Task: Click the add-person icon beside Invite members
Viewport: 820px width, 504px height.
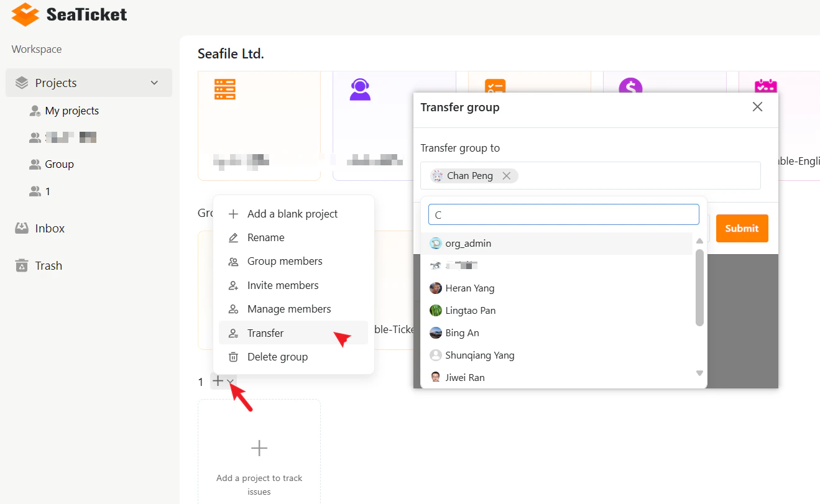Action: tap(233, 285)
